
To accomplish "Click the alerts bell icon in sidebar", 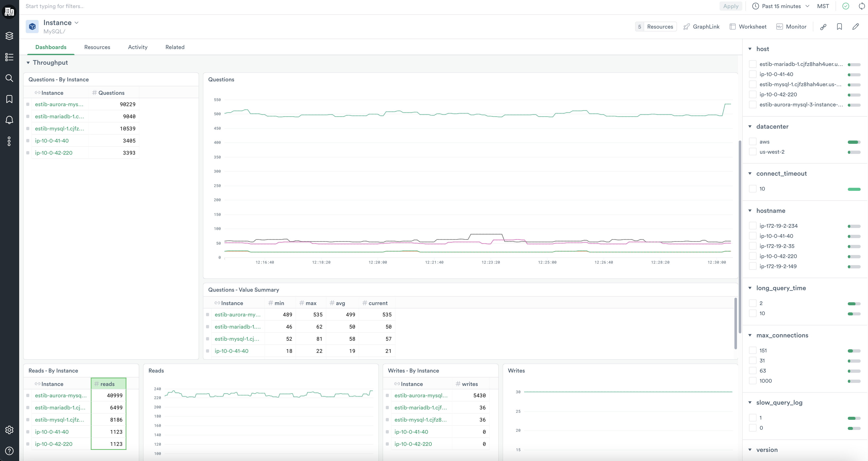I will pos(9,120).
